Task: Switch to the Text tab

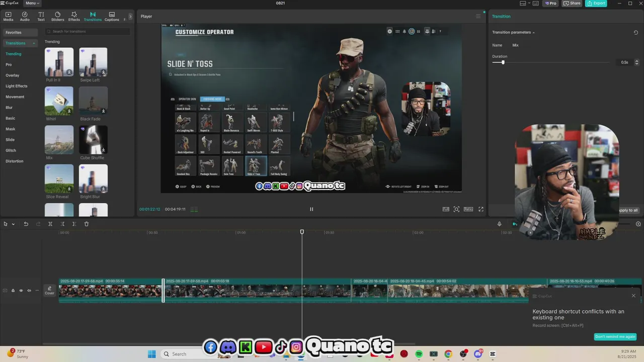Action: pyautogui.click(x=41, y=17)
